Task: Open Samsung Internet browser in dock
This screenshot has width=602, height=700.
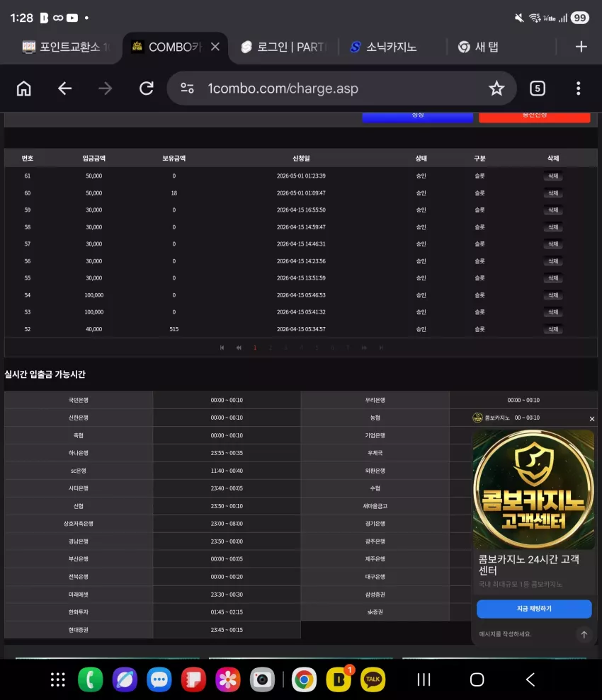Action: click(x=125, y=679)
